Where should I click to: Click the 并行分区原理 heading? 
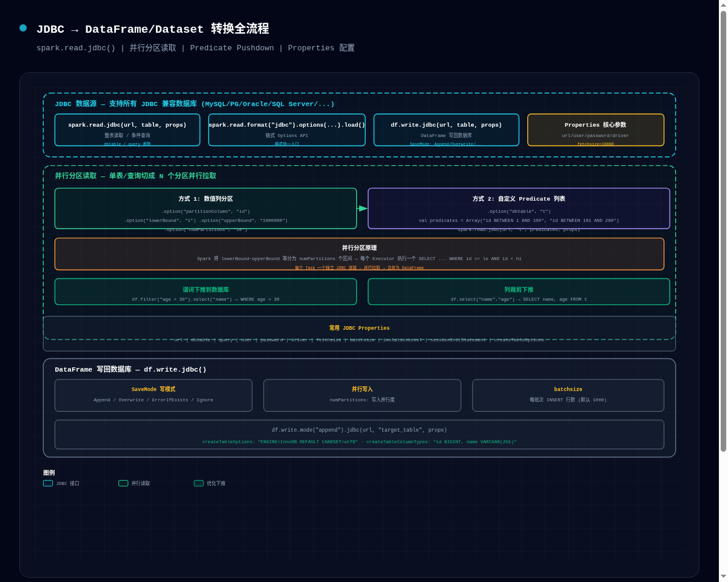coord(359,248)
